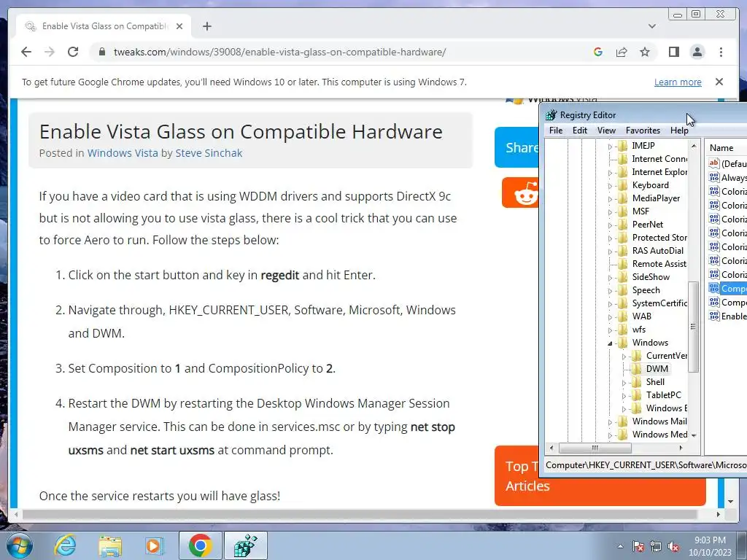Expand the CurrentVersion registry key
This screenshot has height=560, width=747.
click(624, 357)
